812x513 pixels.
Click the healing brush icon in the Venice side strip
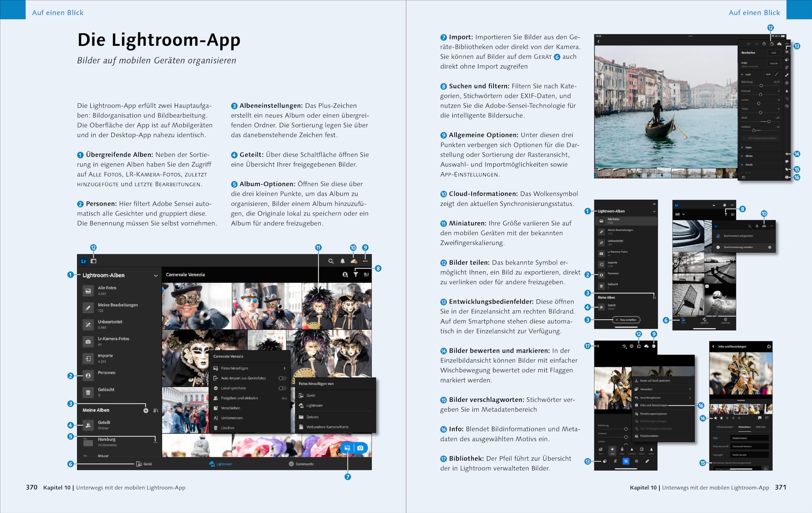(787, 75)
